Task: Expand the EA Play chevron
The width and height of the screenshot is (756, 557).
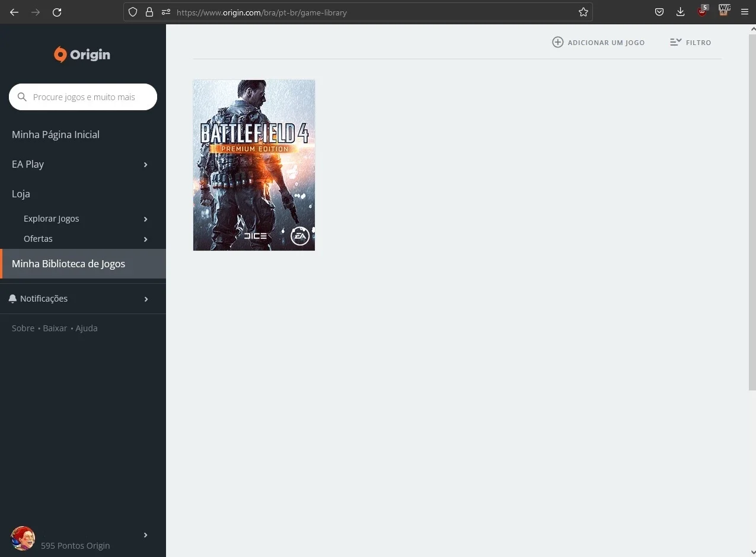Action: (x=146, y=165)
